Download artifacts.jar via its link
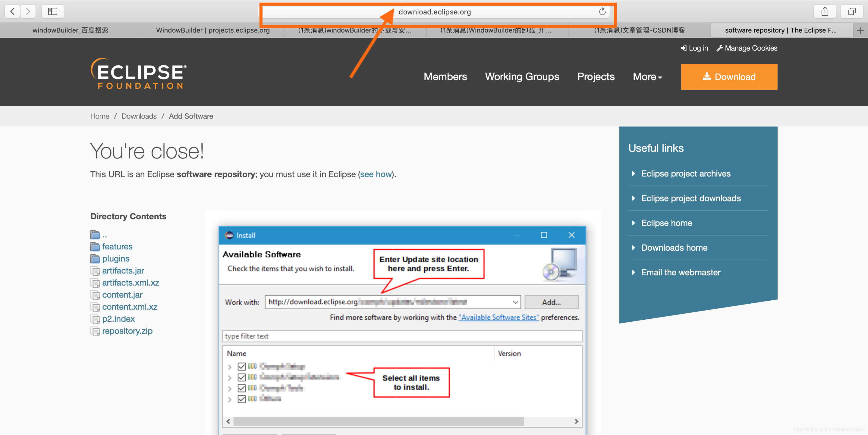Screen dimensions: 868x435 click(x=123, y=271)
